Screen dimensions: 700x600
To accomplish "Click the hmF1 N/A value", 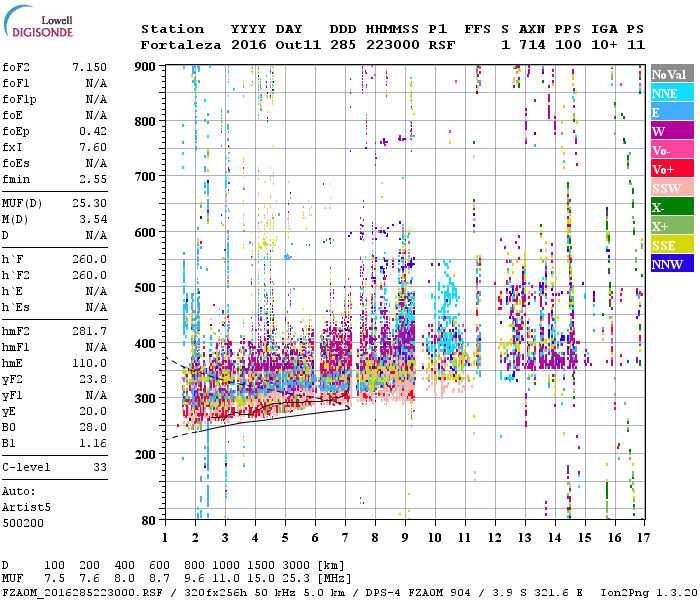I will click(x=96, y=347).
